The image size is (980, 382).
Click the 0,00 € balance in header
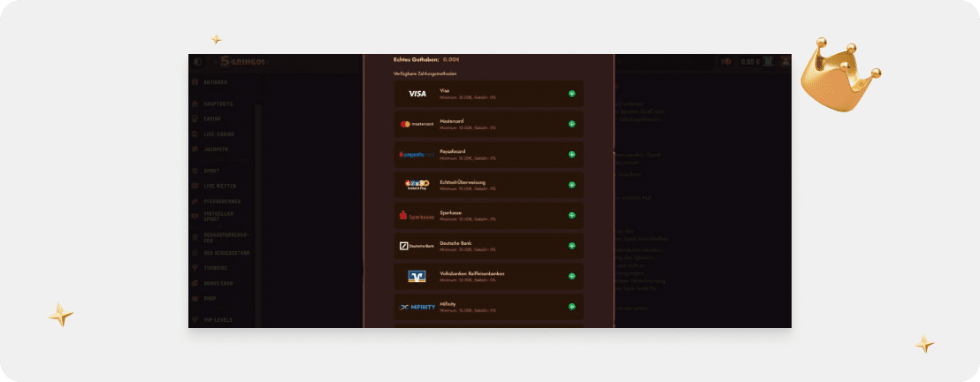(x=750, y=62)
